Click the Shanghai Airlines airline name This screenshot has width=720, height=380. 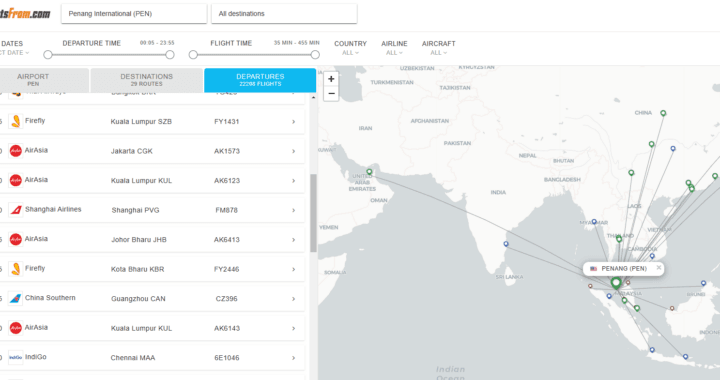[53, 209]
